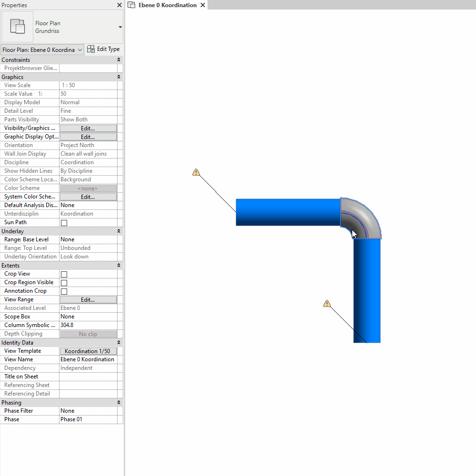Click the upper warning triangle in drawing area
476x476 pixels.
click(x=196, y=172)
